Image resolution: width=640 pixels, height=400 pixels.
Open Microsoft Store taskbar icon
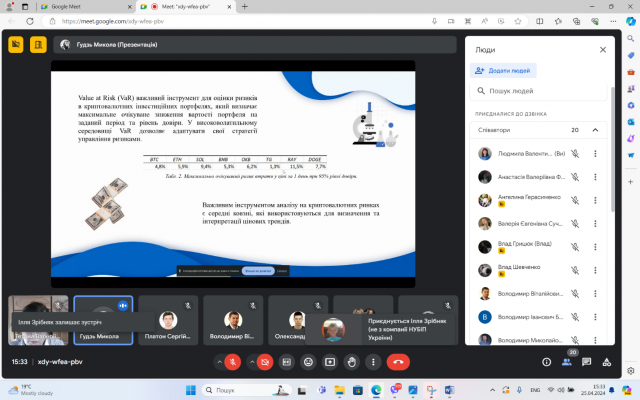358,390
